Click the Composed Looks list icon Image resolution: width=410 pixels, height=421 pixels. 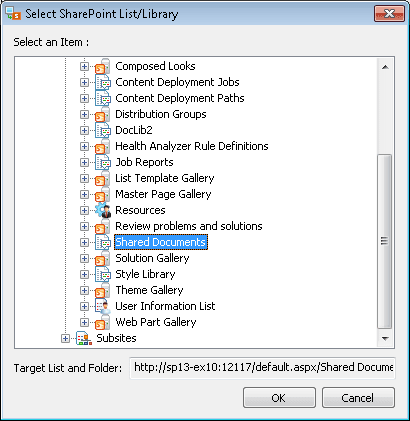(103, 66)
